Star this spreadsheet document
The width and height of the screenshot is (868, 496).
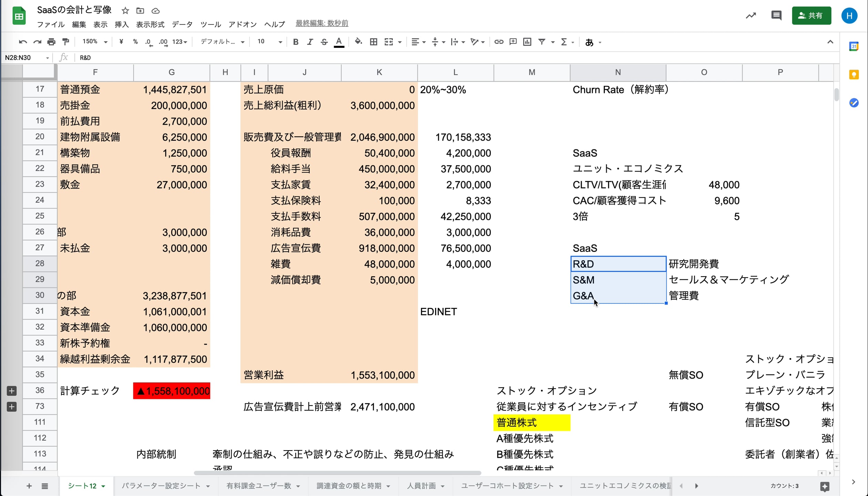point(125,11)
